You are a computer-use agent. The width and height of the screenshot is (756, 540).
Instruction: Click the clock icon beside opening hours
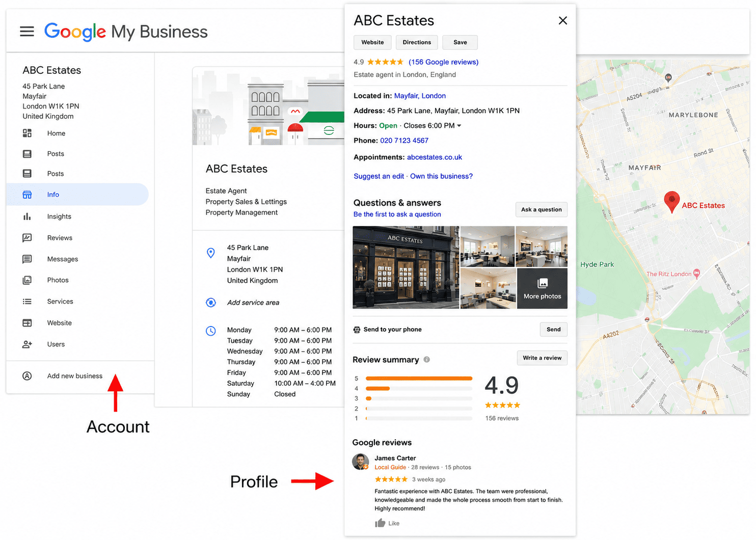[210, 331]
